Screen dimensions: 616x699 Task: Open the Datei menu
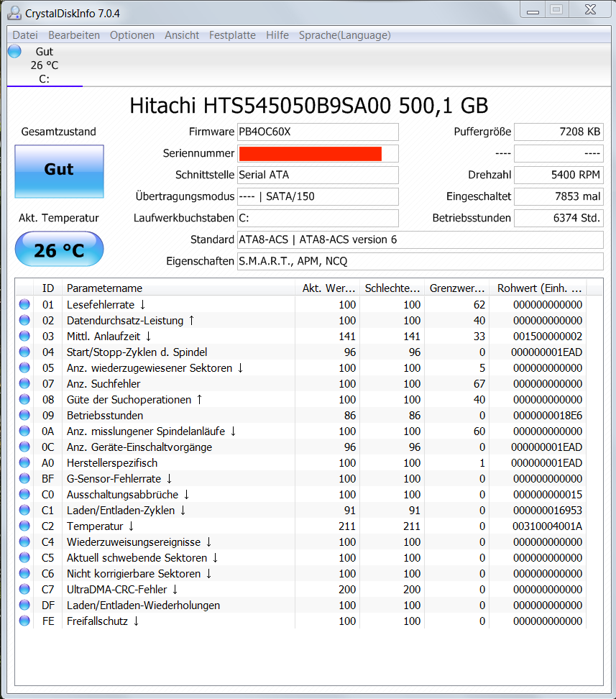coord(25,35)
